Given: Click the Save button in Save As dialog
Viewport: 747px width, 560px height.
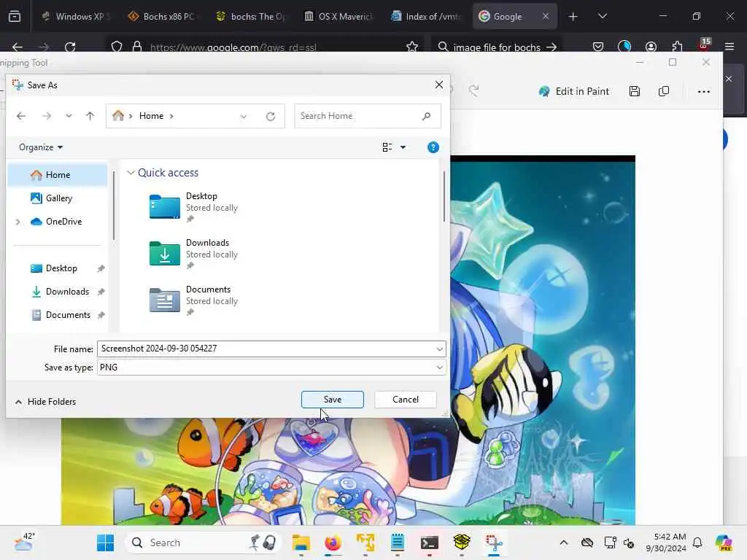Looking at the screenshot, I should (332, 400).
